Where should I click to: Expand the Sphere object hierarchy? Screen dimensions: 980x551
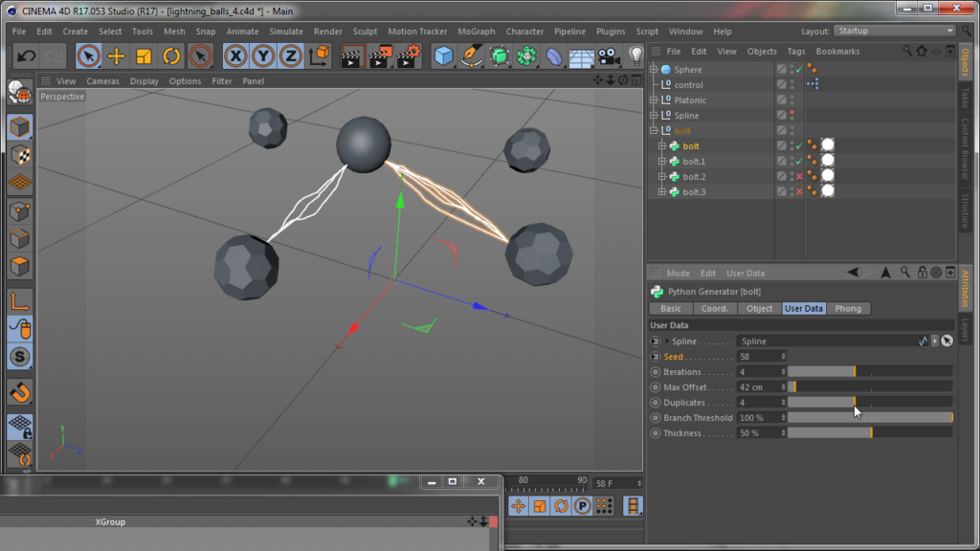pyautogui.click(x=654, y=69)
